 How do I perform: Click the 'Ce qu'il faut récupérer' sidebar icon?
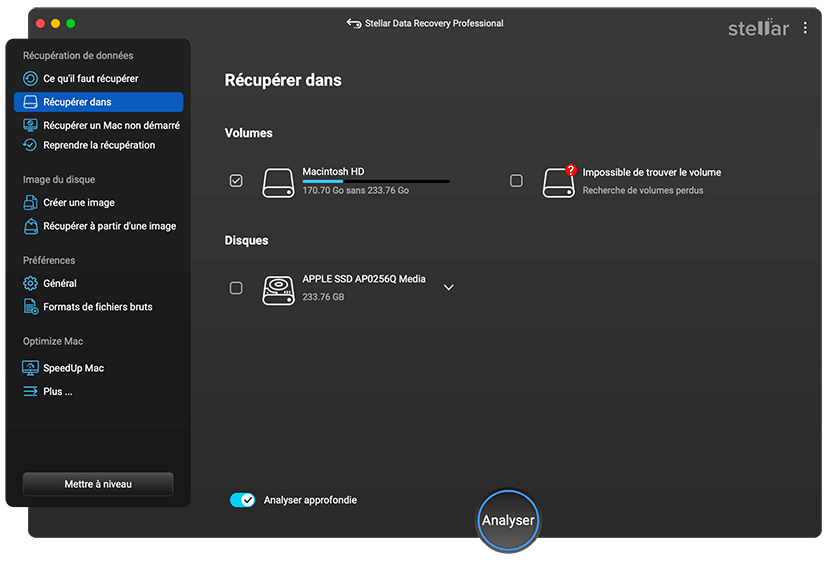pos(30,78)
